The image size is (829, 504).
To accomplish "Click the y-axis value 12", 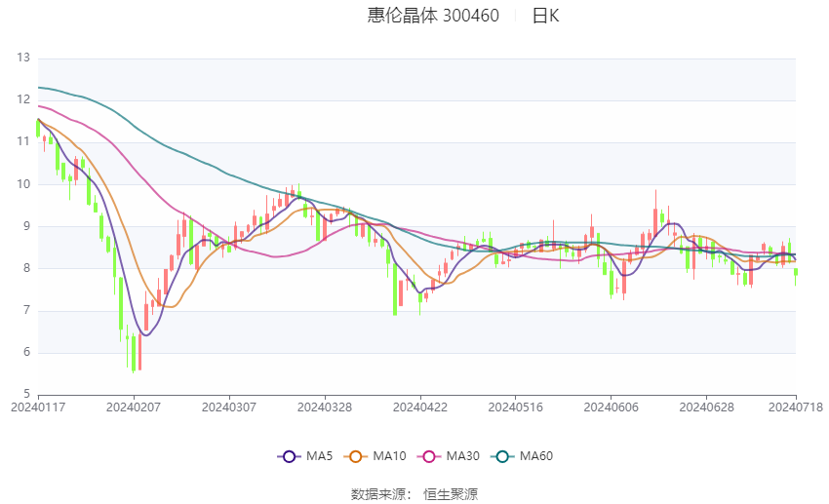I will 23,99.
